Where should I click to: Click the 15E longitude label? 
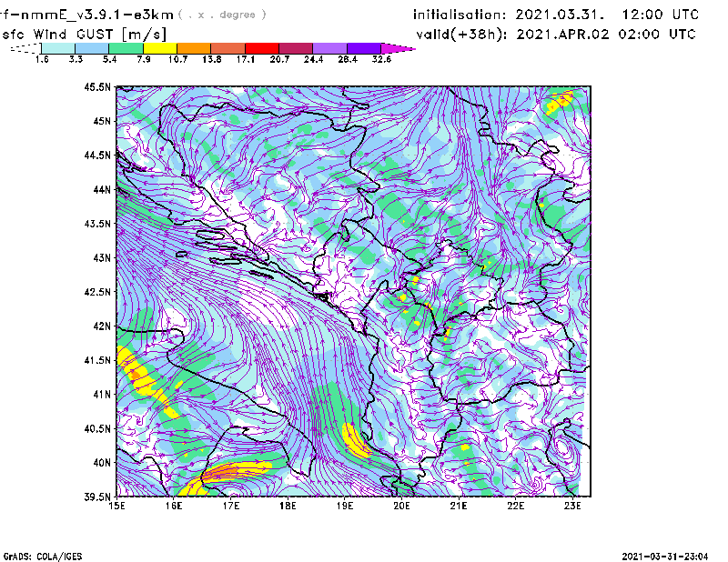point(116,506)
